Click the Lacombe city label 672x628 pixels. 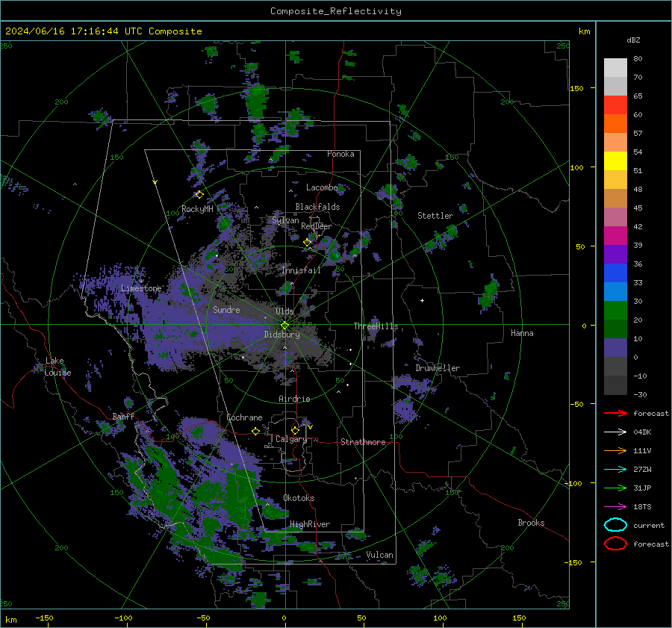(x=322, y=187)
